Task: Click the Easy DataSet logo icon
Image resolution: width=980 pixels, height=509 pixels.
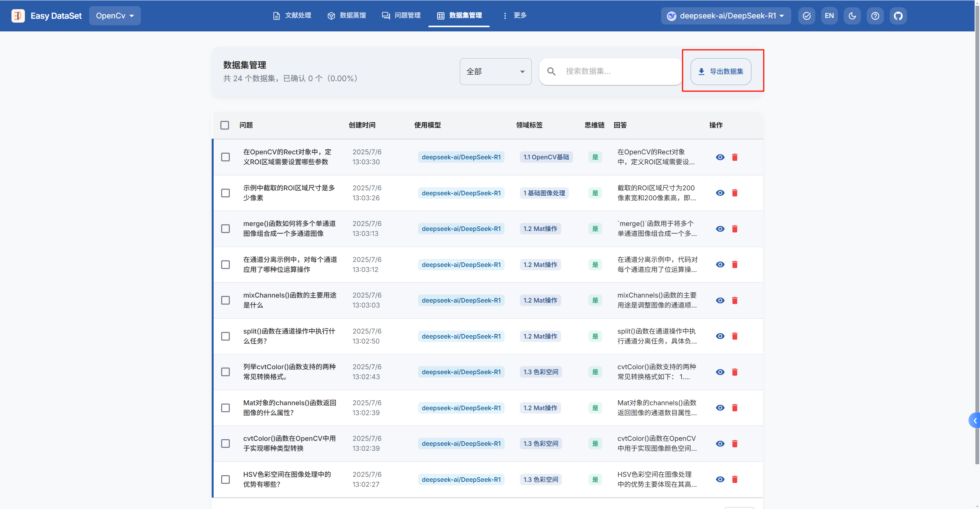Action: (x=18, y=16)
